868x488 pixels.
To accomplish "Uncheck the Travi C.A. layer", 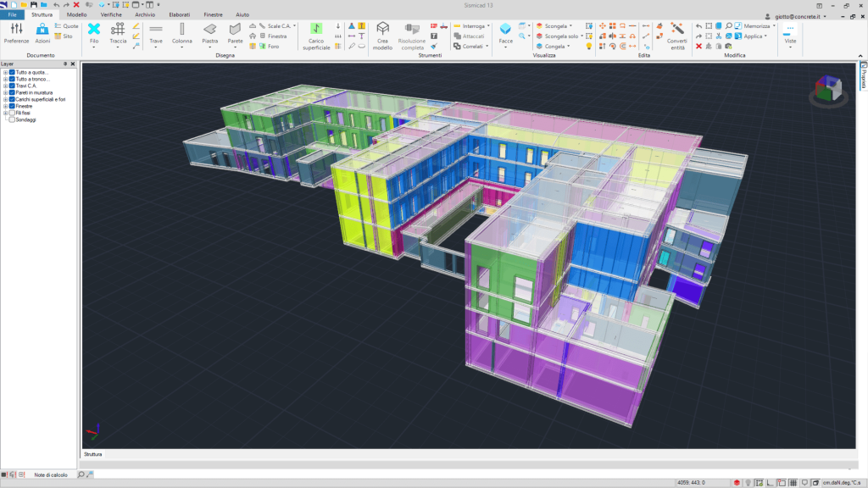I will 12,86.
